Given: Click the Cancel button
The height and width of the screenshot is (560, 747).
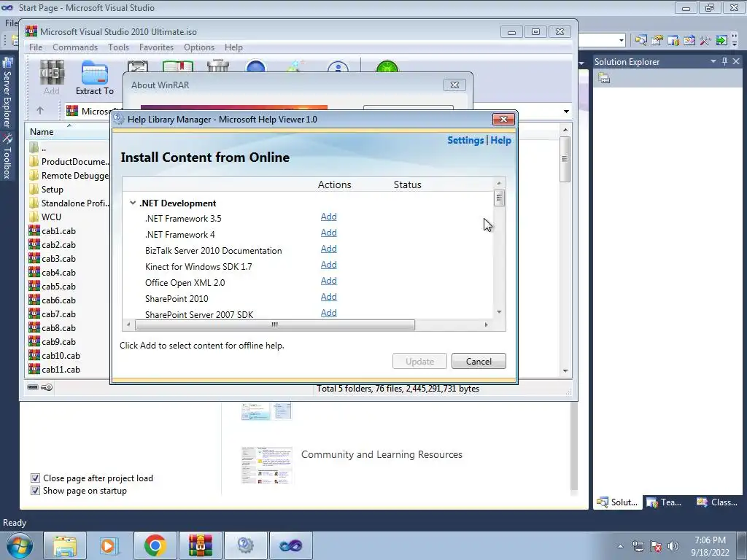Looking at the screenshot, I should (479, 361).
